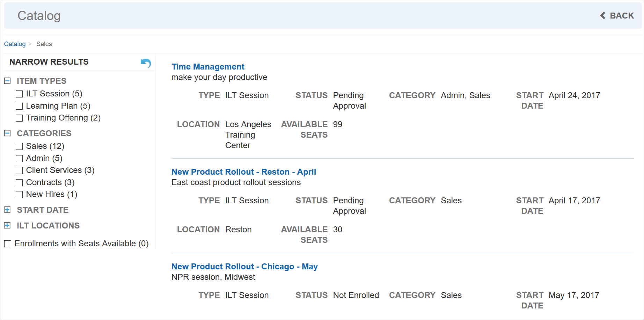Screen dimensions: 644x320
Task: Select the Sales category checkbox
Action: tap(19, 146)
